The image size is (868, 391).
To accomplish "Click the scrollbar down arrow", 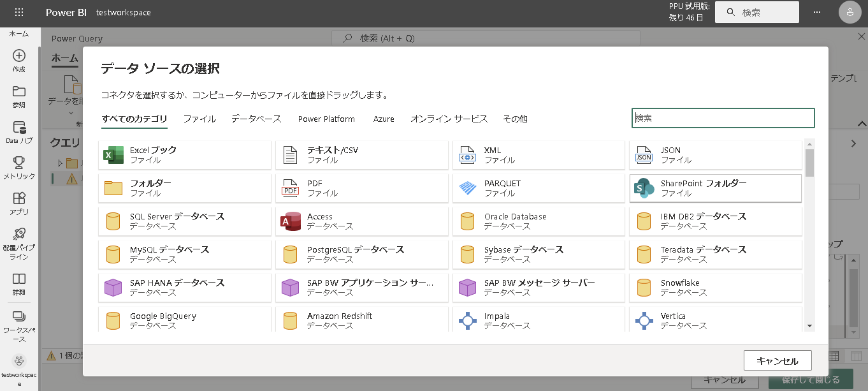I will click(809, 325).
